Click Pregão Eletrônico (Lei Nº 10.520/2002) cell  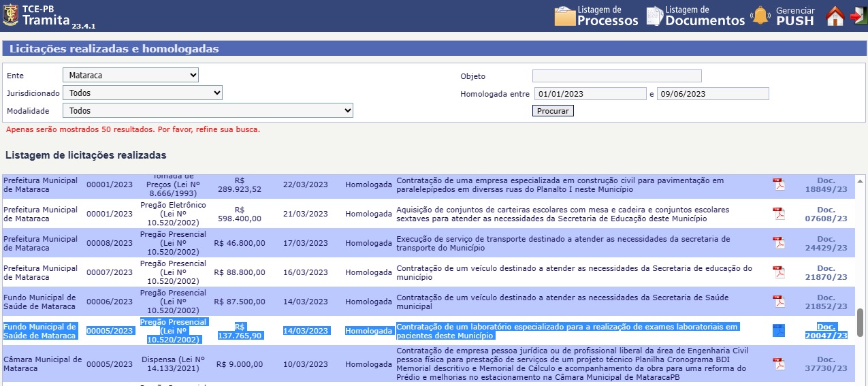coord(173,214)
